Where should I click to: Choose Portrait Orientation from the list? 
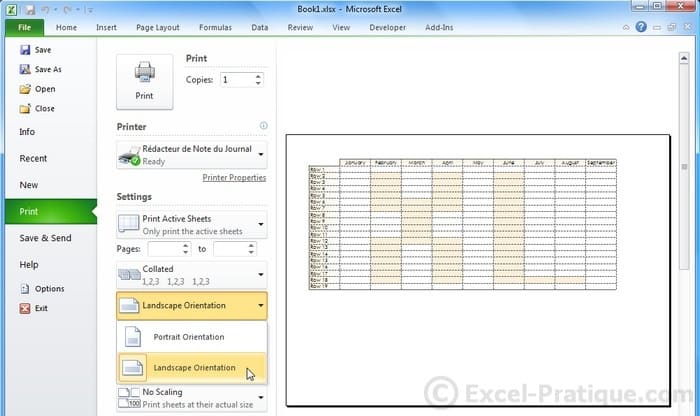(x=192, y=337)
